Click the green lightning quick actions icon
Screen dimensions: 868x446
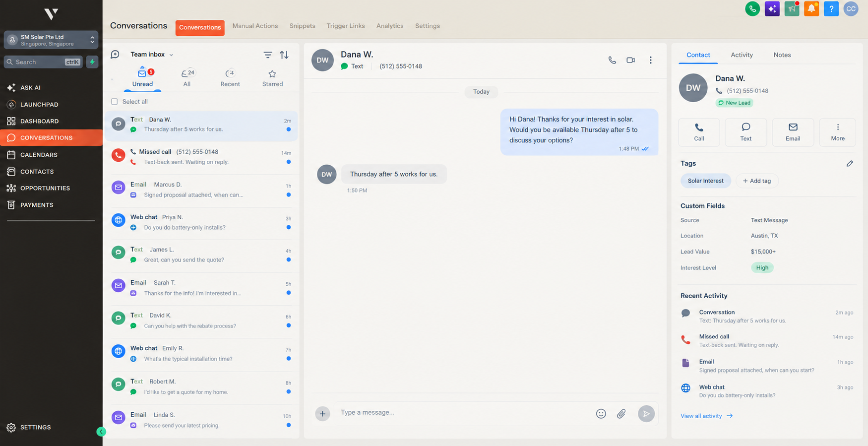coord(92,62)
